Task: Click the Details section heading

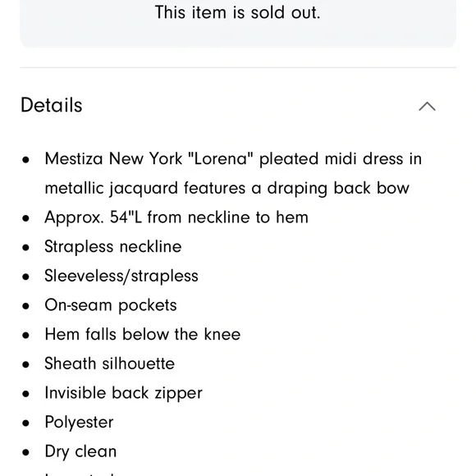Action: coord(52,105)
